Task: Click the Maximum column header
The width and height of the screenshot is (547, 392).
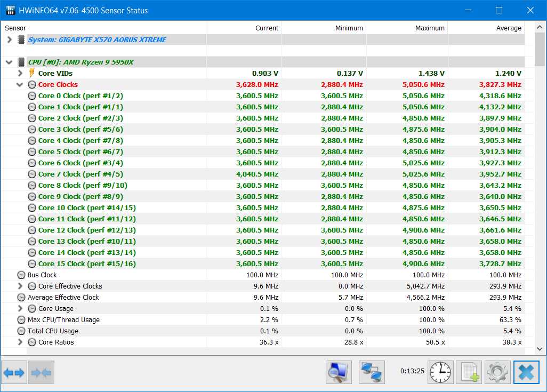Action: coord(407,28)
